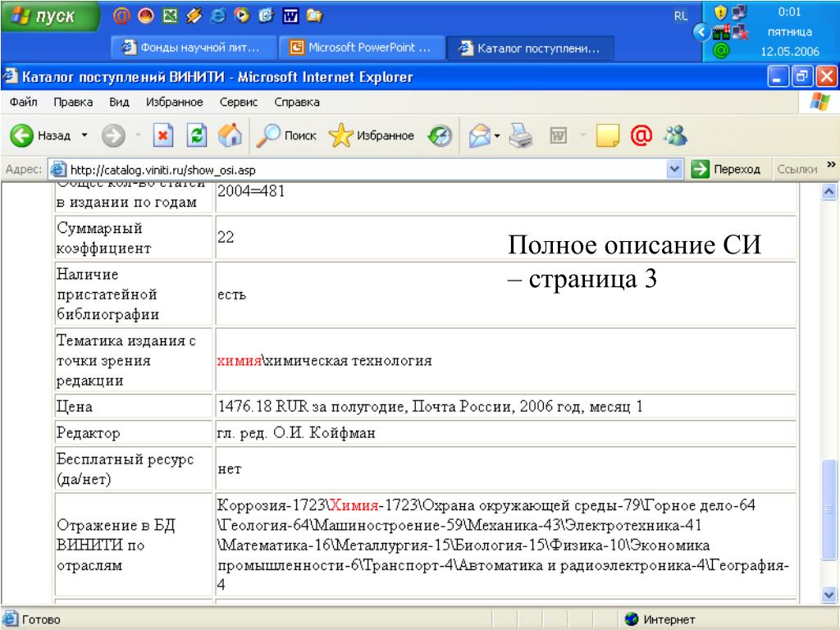Open Edit with Word dropdown arrow
Screen dimensions: 840x630
tap(583, 135)
